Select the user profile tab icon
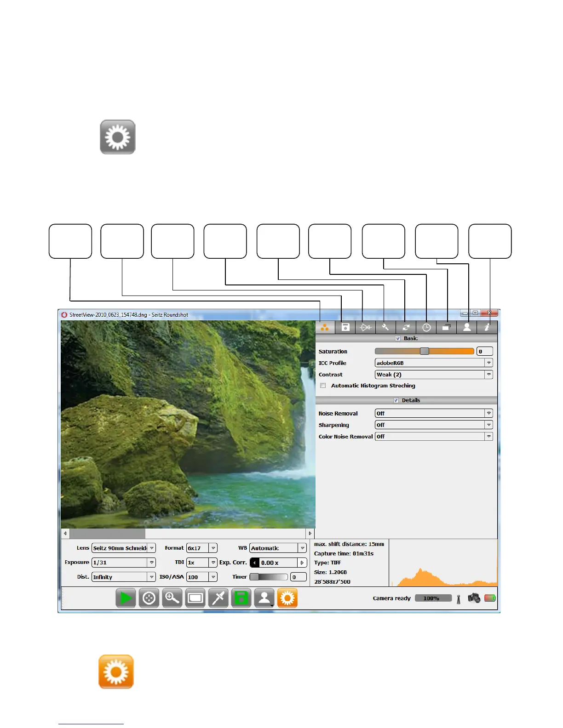This screenshot has width=563, height=728. point(467,327)
